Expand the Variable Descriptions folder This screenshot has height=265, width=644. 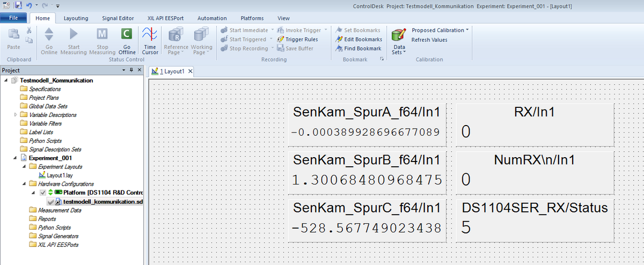[15, 115]
